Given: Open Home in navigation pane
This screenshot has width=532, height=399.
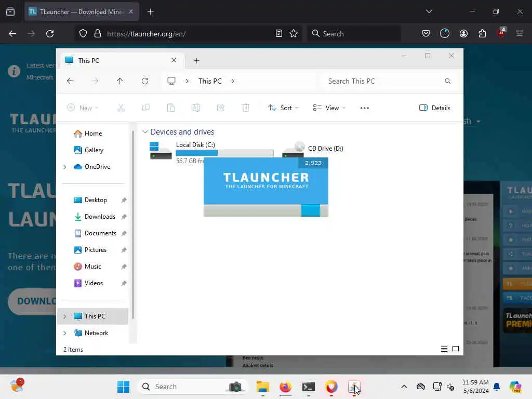Looking at the screenshot, I should point(93,134).
